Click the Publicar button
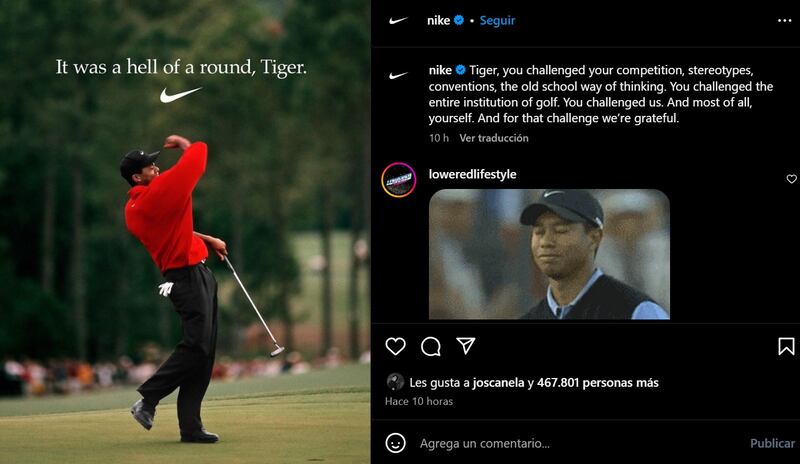The height and width of the screenshot is (464, 800). pyautogui.click(x=772, y=443)
